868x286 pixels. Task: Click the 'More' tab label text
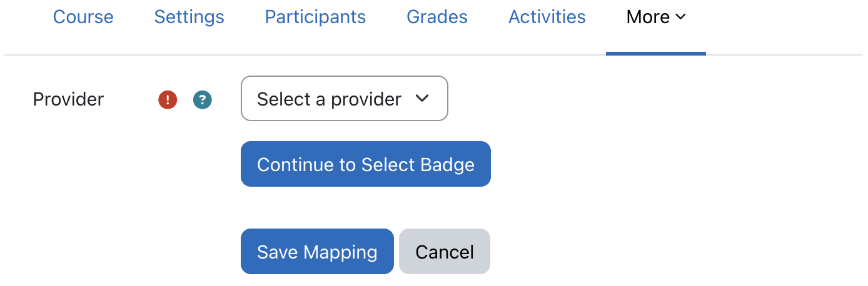[x=648, y=17]
